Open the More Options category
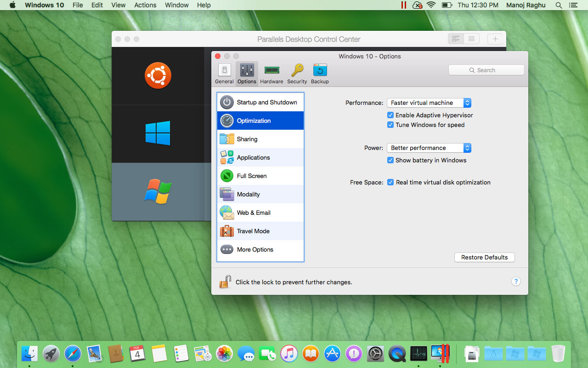The height and width of the screenshot is (368, 588). coord(260,249)
